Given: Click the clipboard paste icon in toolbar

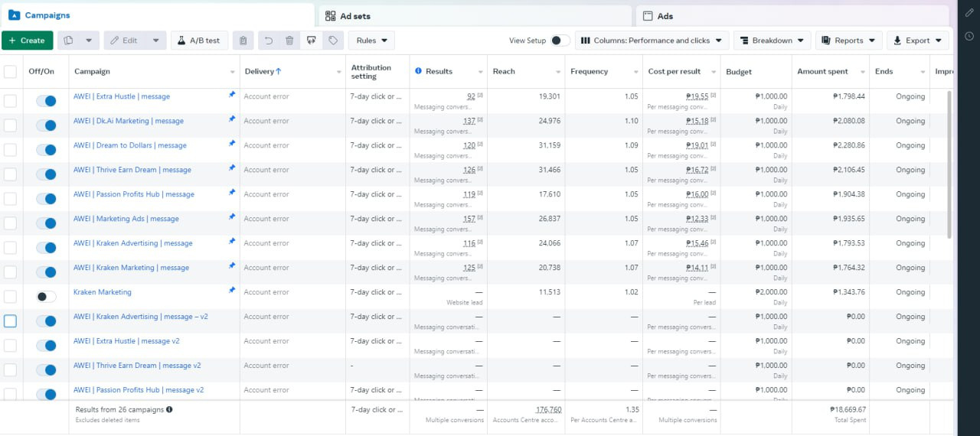Looking at the screenshot, I should pyautogui.click(x=243, y=41).
